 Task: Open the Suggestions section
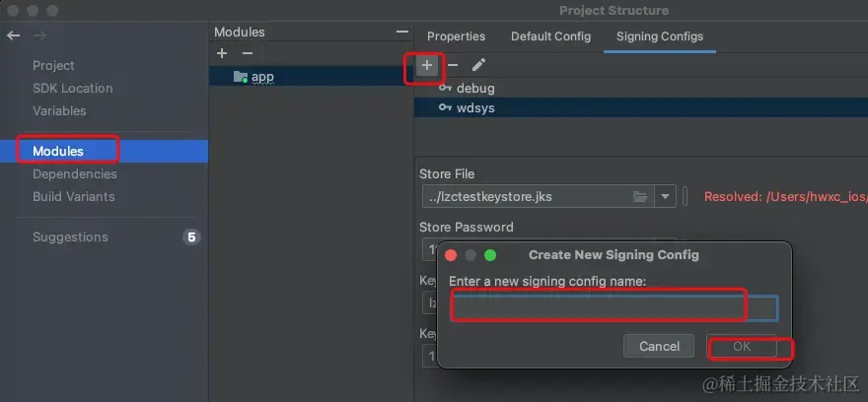click(70, 236)
